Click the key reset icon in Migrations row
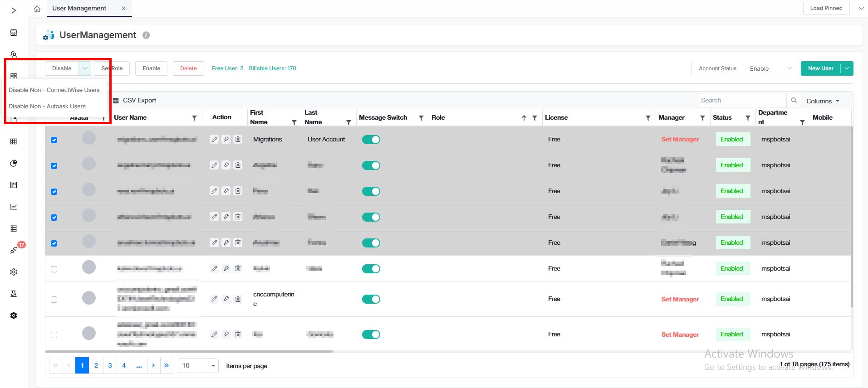Screen dimensions: 868x388 coord(226,140)
